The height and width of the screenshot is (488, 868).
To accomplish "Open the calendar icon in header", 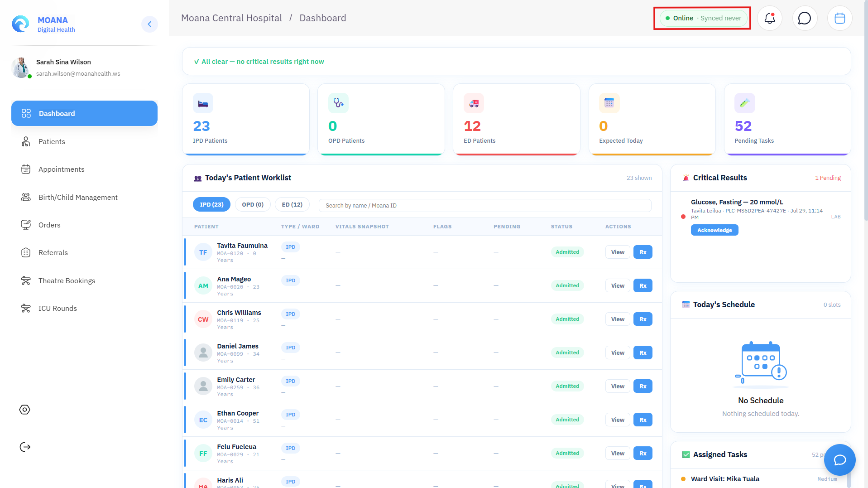I will 839,18.
